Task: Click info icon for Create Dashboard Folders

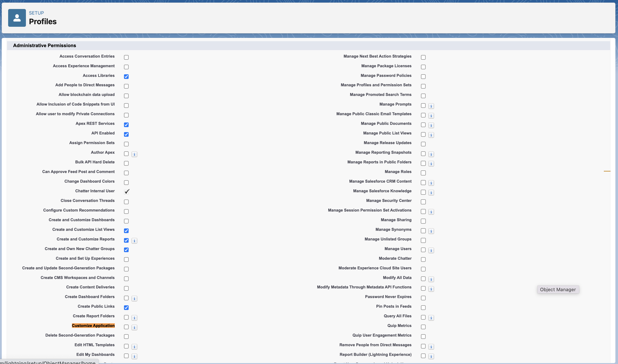Action: pos(134,298)
